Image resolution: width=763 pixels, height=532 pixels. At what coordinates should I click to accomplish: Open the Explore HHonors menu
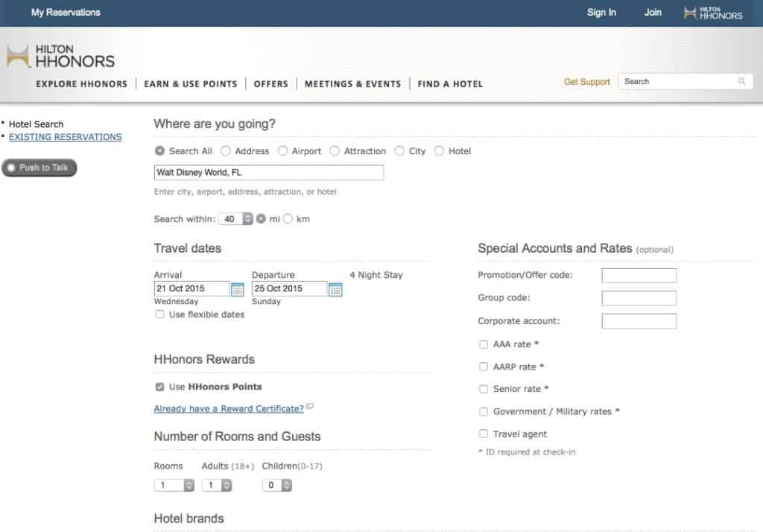[x=82, y=84]
